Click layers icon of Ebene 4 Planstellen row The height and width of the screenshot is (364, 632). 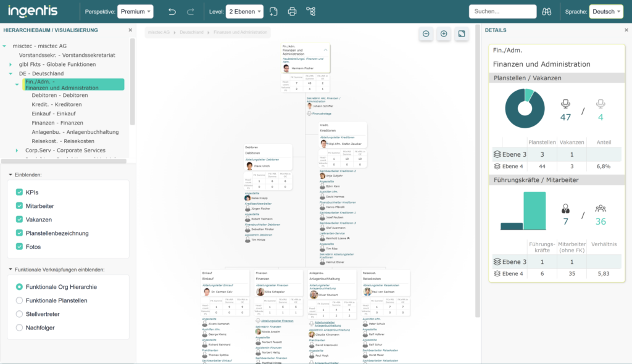click(497, 166)
